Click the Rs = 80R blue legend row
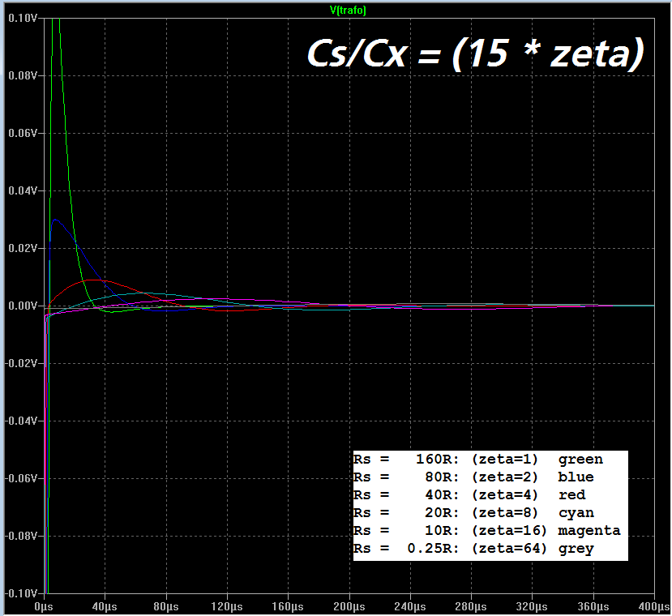The width and height of the screenshot is (672, 616). tap(473, 477)
